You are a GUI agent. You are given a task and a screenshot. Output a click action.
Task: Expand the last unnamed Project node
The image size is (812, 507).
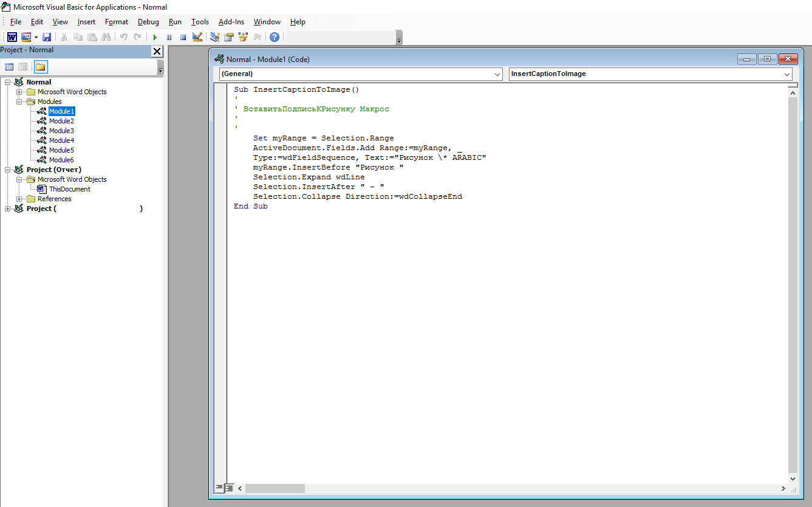coord(8,209)
